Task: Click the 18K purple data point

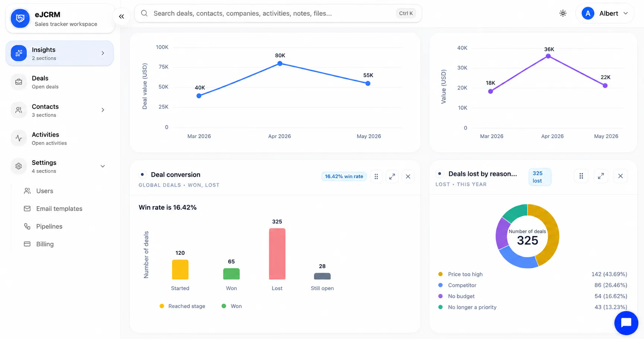Action: (491, 91)
